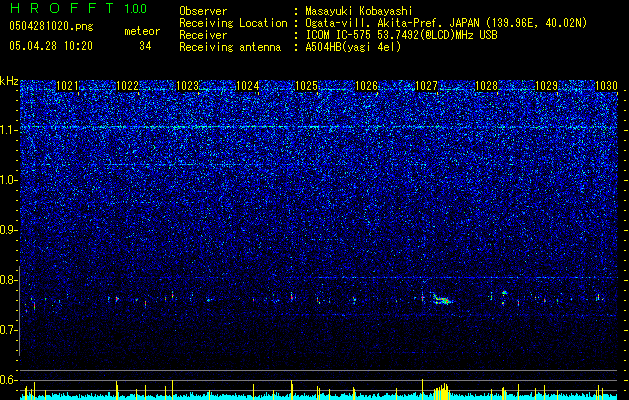Click the 1030 time marker
The width and height of the screenshot is (629, 400).
point(606,86)
